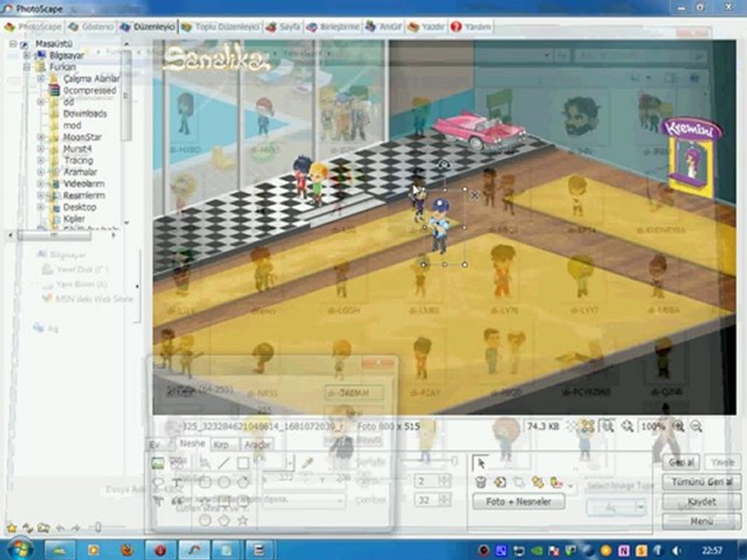The height and width of the screenshot is (560, 747).
Task: Open the Birleştirme tab
Action: click(x=332, y=26)
